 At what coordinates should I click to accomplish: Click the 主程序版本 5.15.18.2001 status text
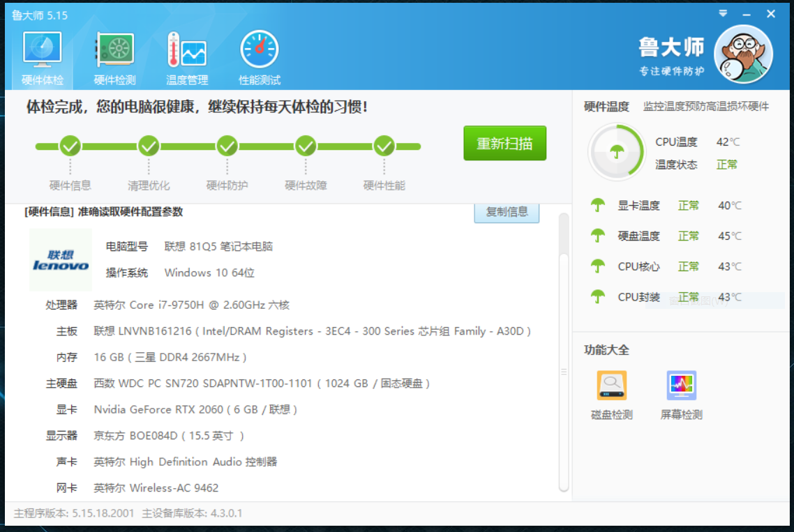click(74, 513)
